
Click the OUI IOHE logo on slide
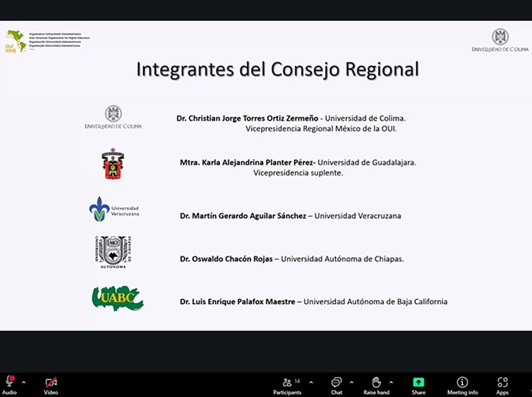[16, 41]
